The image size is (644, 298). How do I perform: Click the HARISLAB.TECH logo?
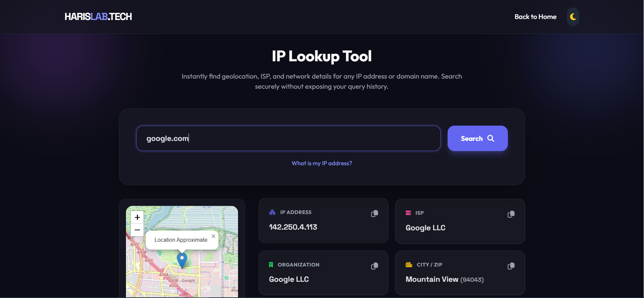tap(98, 17)
